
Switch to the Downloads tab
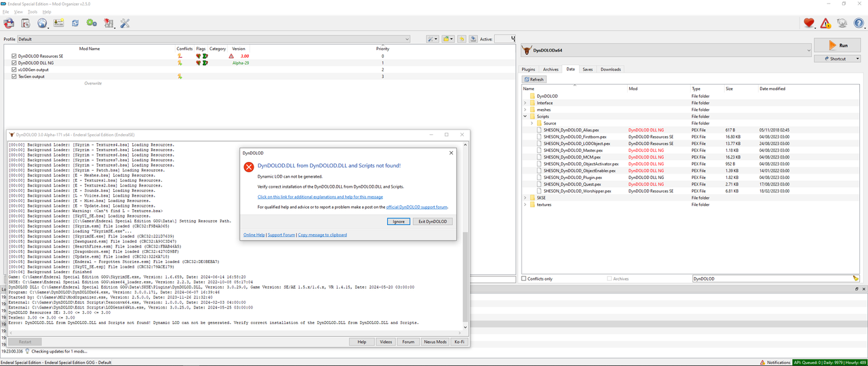click(x=610, y=69)
